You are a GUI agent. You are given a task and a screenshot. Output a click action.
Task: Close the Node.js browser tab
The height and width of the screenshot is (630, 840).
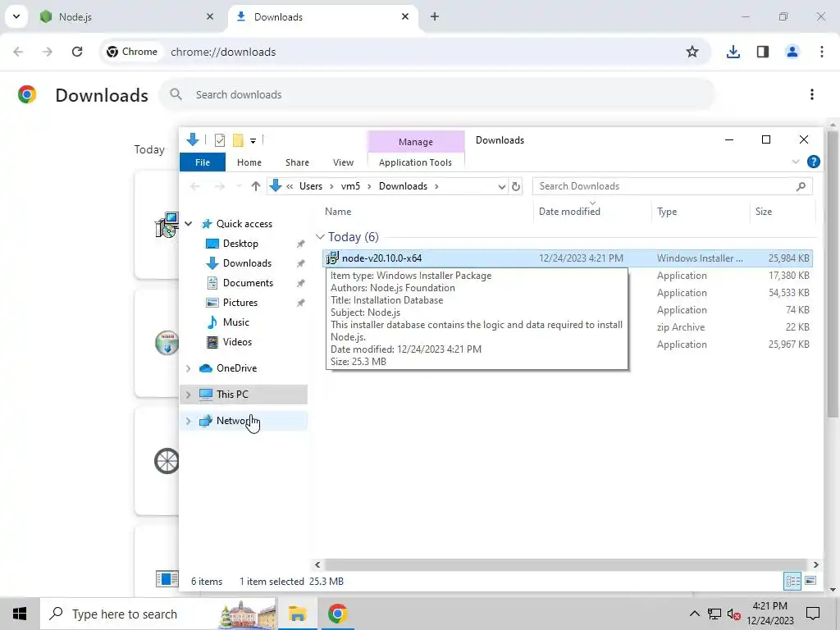pyautogui.click(x=210, y=16)
